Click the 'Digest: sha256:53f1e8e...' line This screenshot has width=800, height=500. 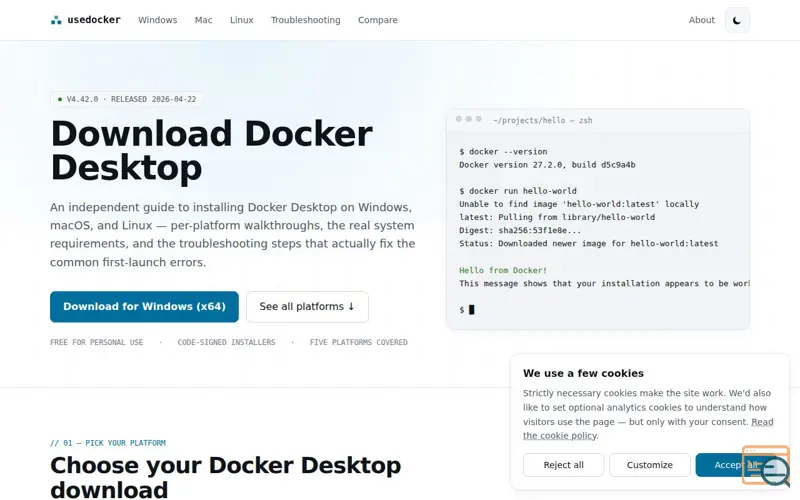520,231
